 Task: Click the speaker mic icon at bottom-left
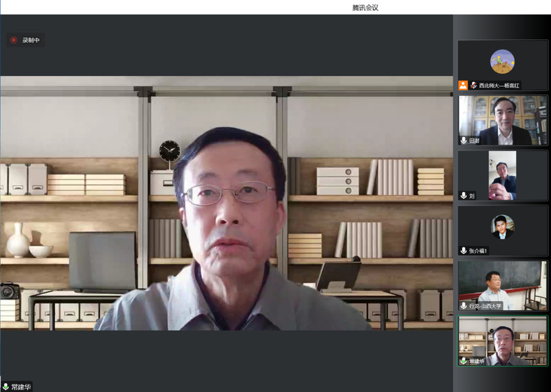(x=6, y=386)
